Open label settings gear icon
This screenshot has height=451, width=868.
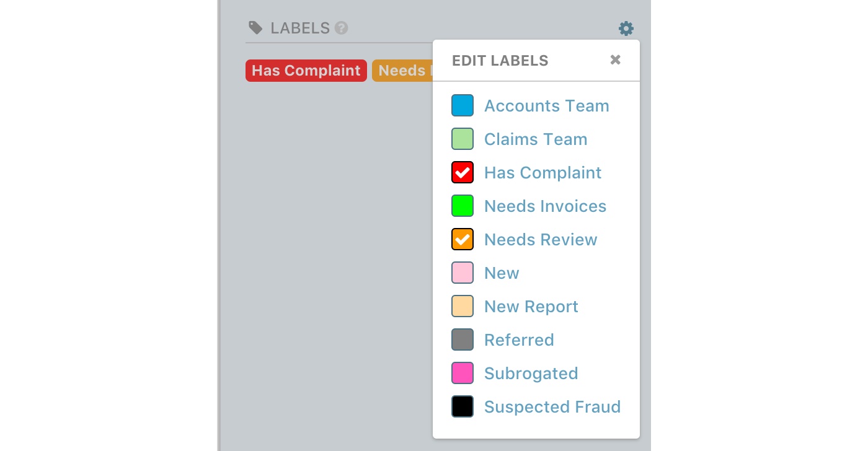626,28
